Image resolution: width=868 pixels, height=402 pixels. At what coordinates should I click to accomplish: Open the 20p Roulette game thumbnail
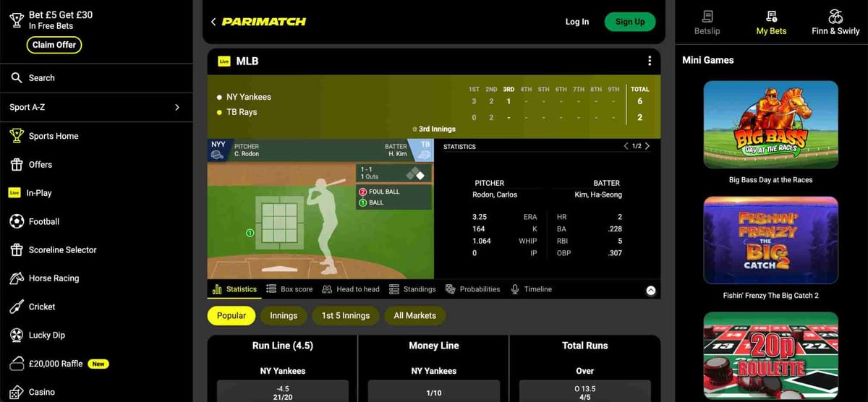coord(771,356)
